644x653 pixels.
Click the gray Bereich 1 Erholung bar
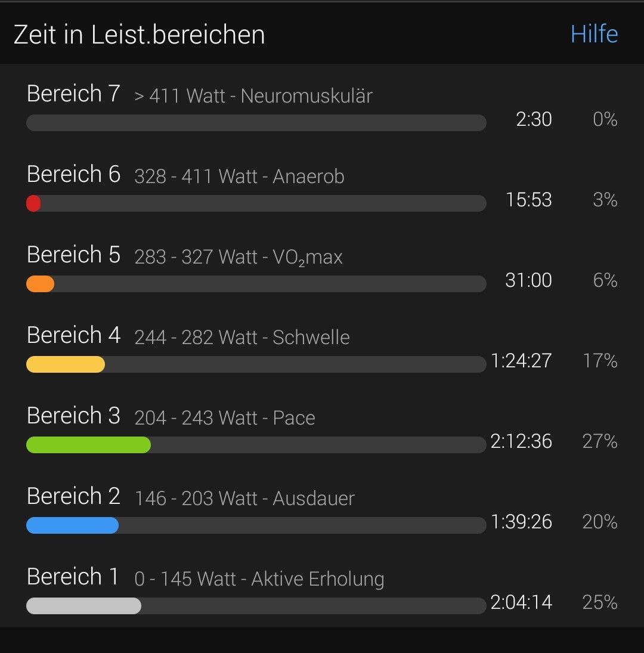83,606
